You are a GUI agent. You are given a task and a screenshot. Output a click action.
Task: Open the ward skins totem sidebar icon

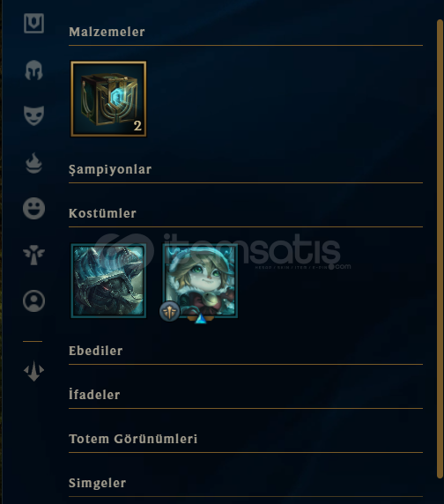click(33, 255)
